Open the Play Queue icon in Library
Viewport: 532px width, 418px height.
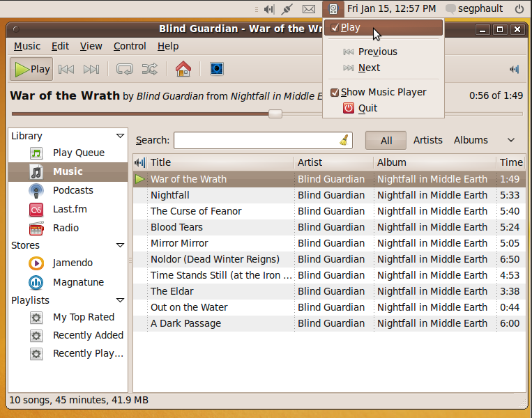coord(36,153)
